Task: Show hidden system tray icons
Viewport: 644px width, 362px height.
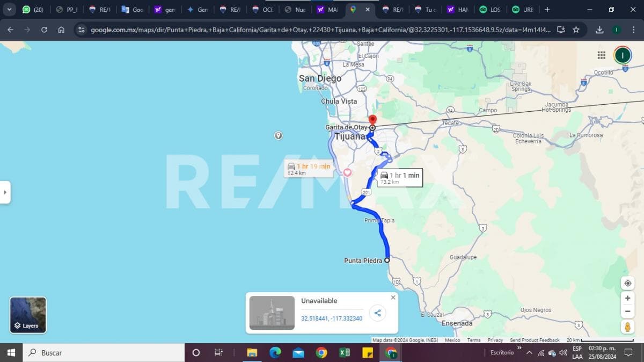Action: [529, 353]
